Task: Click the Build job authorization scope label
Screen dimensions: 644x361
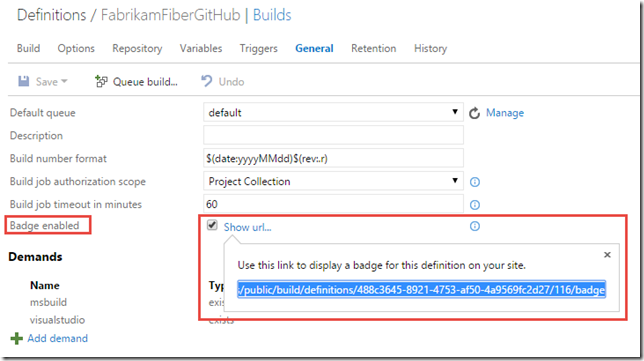Action: (x=78, y=182)
